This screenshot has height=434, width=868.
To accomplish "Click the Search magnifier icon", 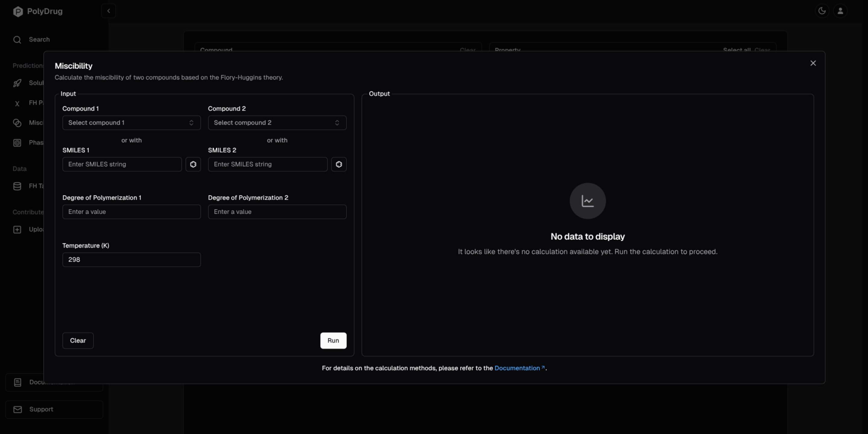I will click(x=17, y=40).
